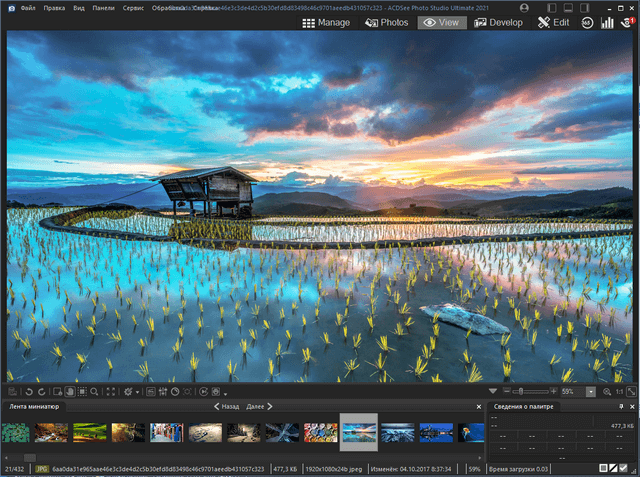Switch to Manage mode
The height and width of the screenshot is (477, 640).
click(326, 22)
